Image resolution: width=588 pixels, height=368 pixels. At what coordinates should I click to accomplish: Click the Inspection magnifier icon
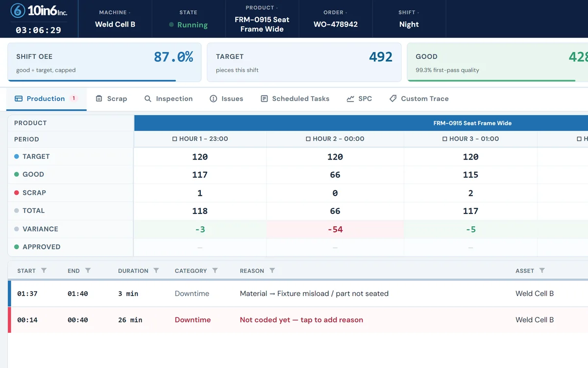tap(148, 99)
